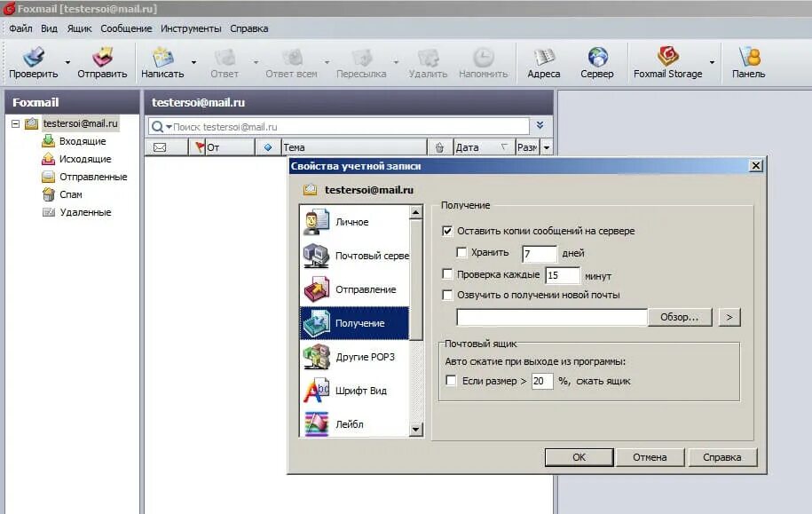Uncheck Оставить копии сообщений на сервере
The height and width of the screenshot is (514, 812).
tap(447, 231)
